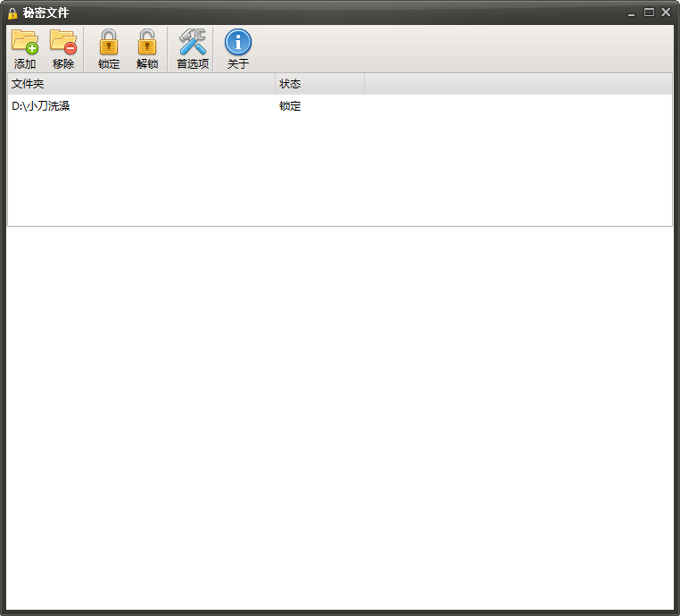The height and width of the screenshot is (616, 680).
Task: Maximize the 秘密文件 window
Action: (649, 12)
